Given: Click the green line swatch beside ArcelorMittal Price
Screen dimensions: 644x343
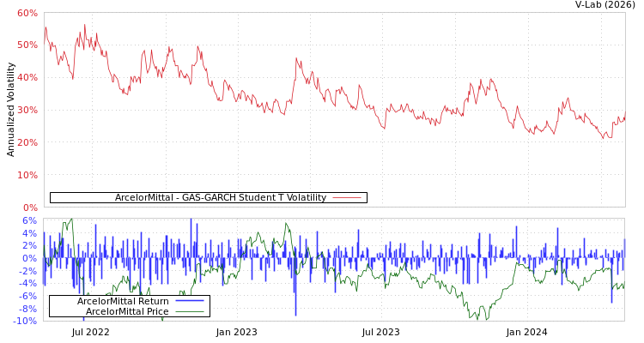Looking at the screenshot, I should click(x=189, y=311).
